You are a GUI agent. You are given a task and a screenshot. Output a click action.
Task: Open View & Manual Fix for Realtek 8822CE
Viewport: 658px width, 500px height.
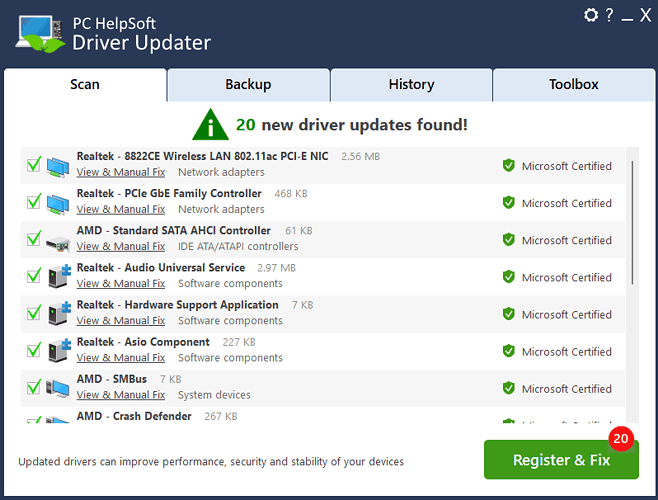tap(121, 173)
